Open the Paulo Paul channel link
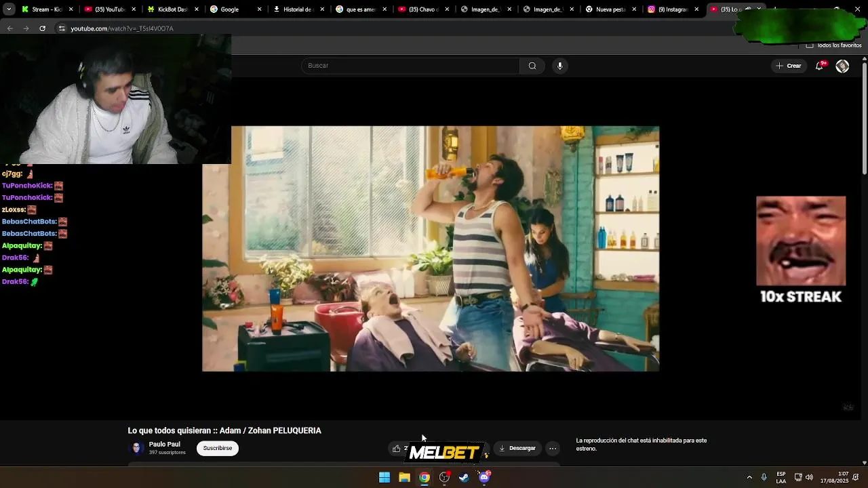Viewport: 868px width, 488px height. pos(165,445)
